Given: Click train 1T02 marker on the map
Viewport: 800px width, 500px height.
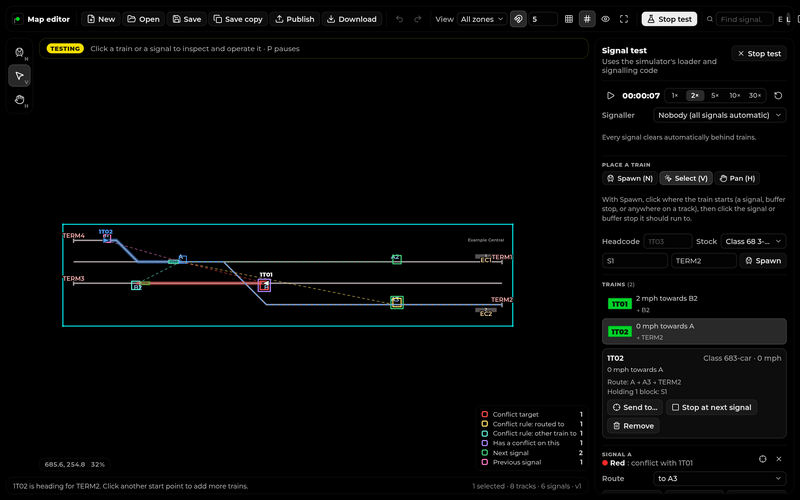Looking at the screenshot, I should click(107, 238).
